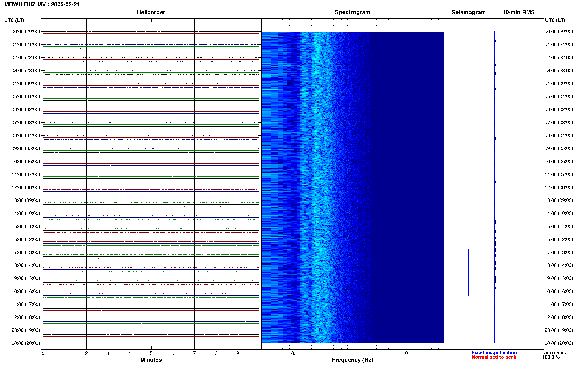Viewport: 588px width, 368px height.
Task: Click the 9 tick on the Minutes axis
Action: [238, 353]
